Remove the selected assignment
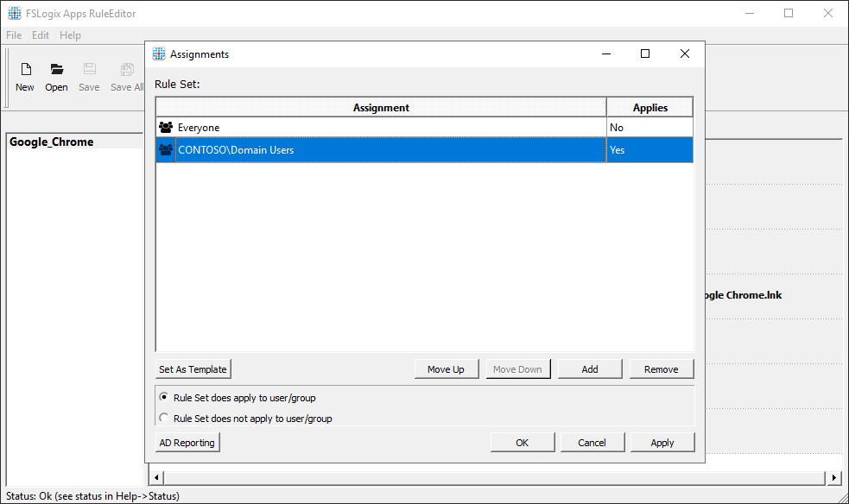Viewport: 849px width, 504px height. tap(661, 369)
